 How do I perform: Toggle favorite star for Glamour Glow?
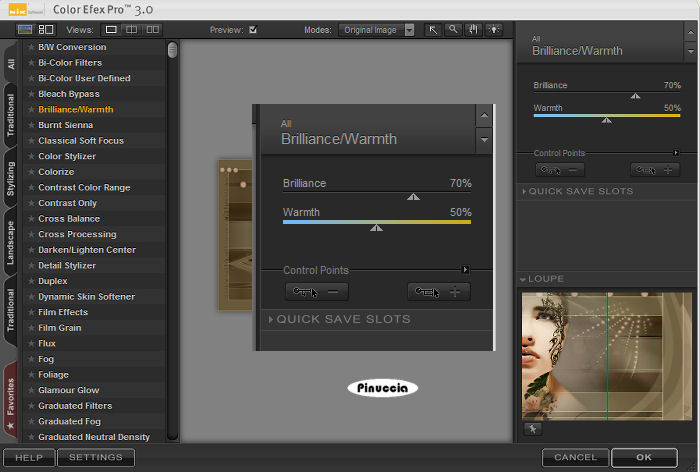tap(31, 390)
